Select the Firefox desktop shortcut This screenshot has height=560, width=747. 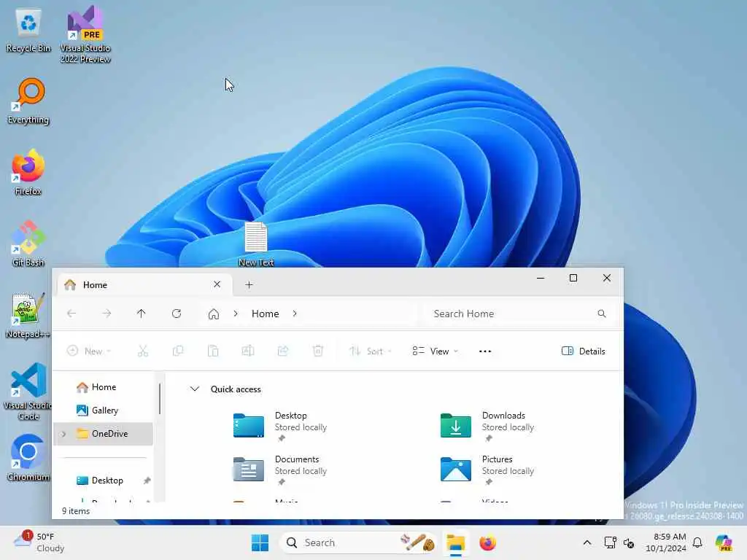point(28,172)
